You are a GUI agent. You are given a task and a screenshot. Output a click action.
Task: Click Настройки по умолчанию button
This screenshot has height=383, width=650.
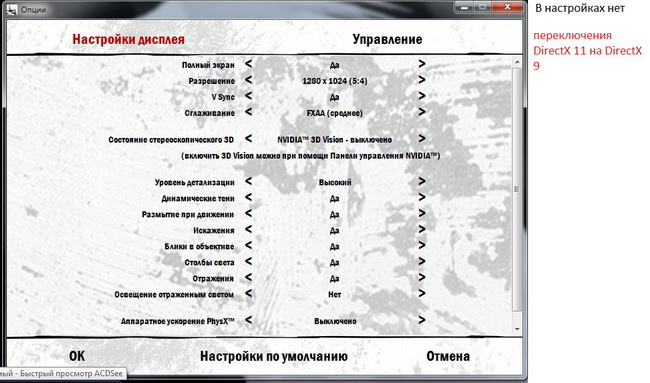pyautogui.click(x=274, y=356)
